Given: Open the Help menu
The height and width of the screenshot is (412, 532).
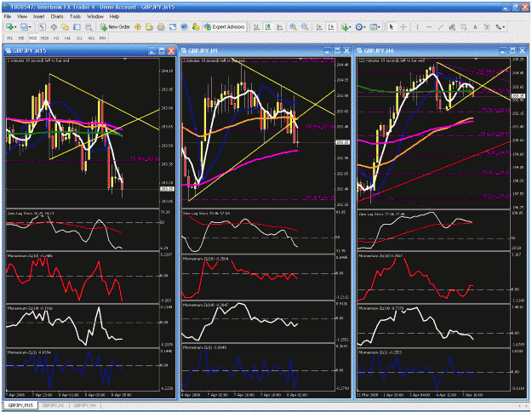Looking at the screenshot, I should click(x=114, y=16).
